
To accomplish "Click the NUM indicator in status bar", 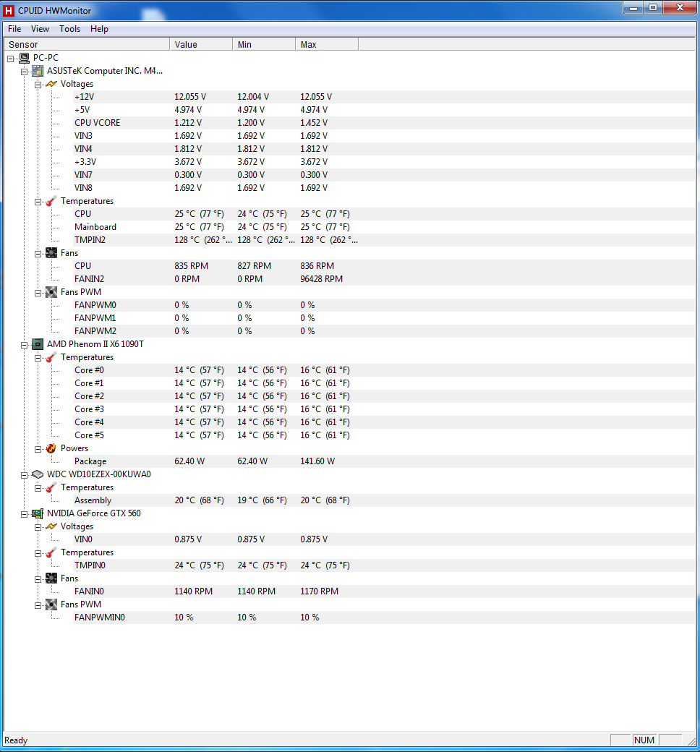I will click(x=644, y=740).
